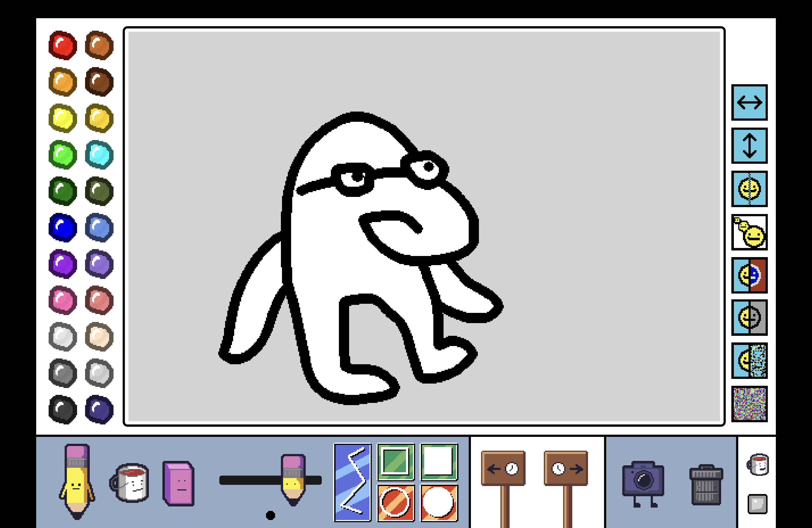Pick the red paint color

63,45
